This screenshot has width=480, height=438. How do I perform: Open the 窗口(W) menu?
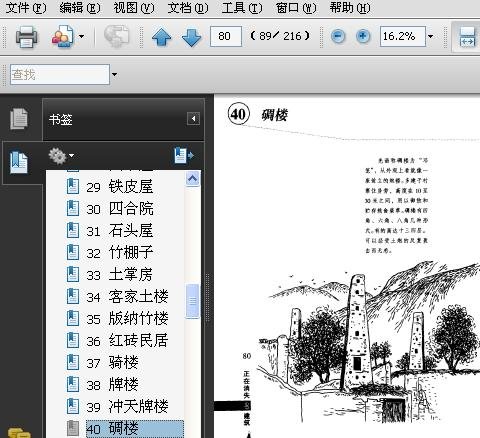(x=296, y=8)
